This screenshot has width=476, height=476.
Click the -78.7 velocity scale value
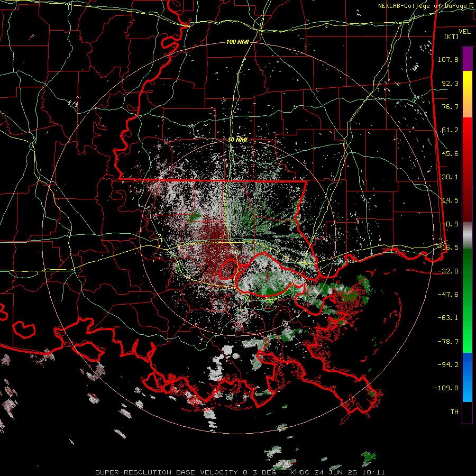tap(448, 342)
